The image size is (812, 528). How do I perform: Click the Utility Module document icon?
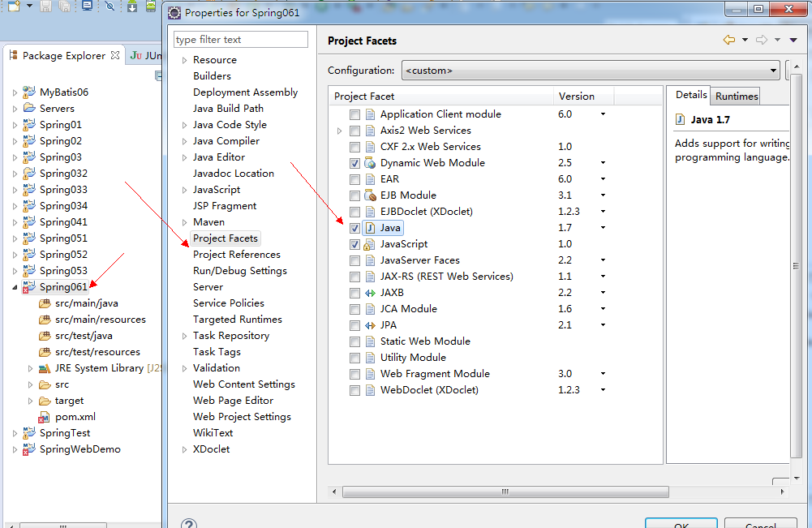[370, 358]
